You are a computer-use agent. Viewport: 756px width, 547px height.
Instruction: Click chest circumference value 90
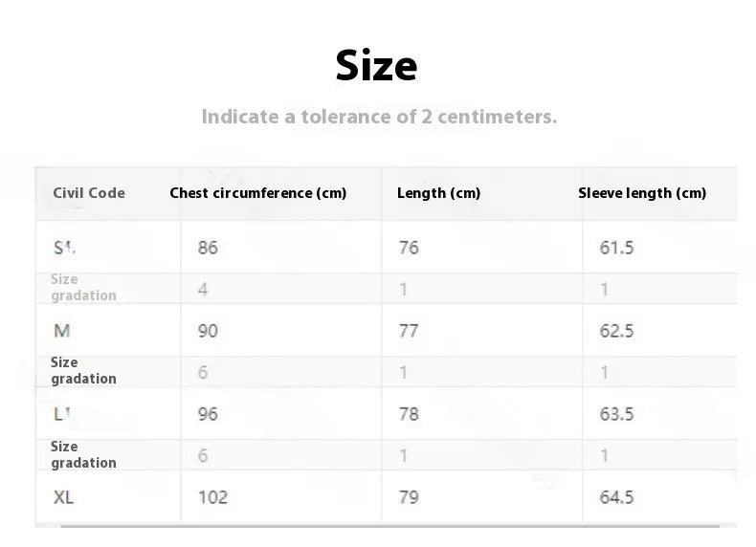point(208,331)
